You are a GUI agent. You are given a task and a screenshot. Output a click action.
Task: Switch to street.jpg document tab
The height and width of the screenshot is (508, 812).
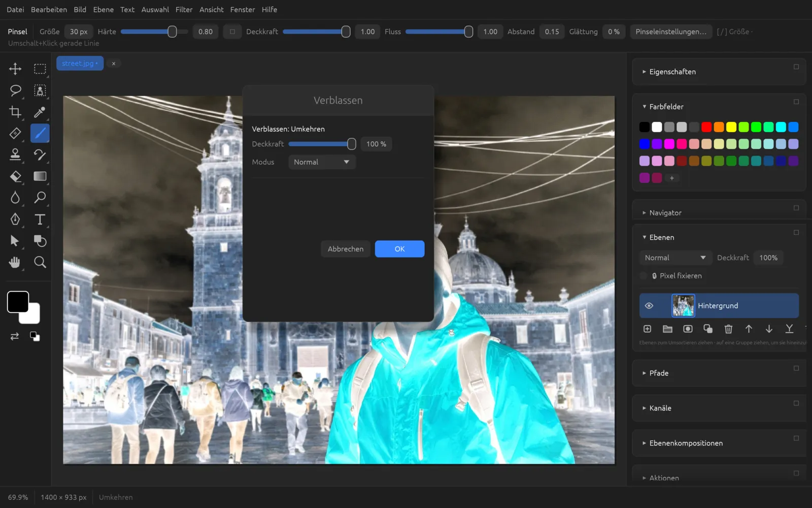click(x=80, y=63)
